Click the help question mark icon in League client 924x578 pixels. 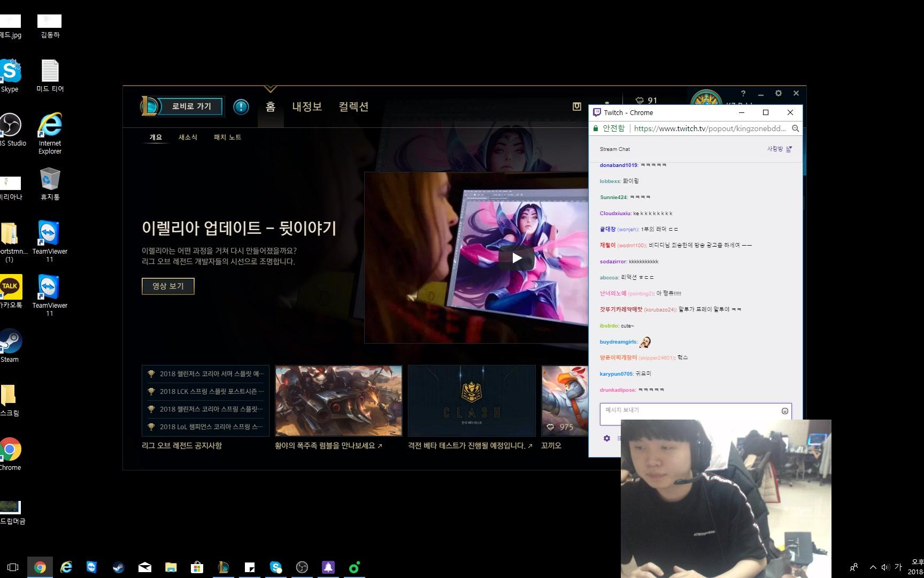743,93
